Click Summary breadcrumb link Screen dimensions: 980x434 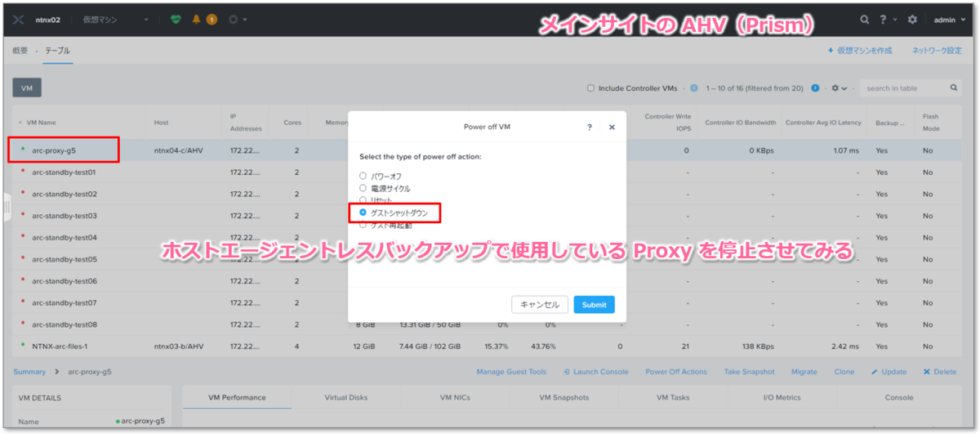pos(30,372)
